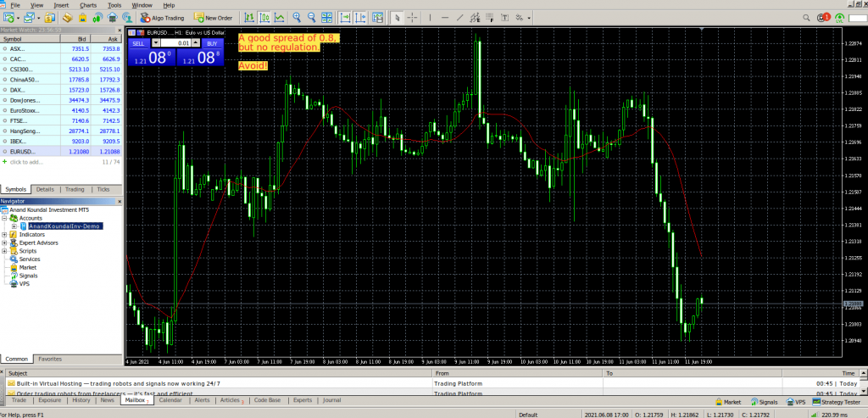Click 'click to add...' symbol entry

click(26, 162)
